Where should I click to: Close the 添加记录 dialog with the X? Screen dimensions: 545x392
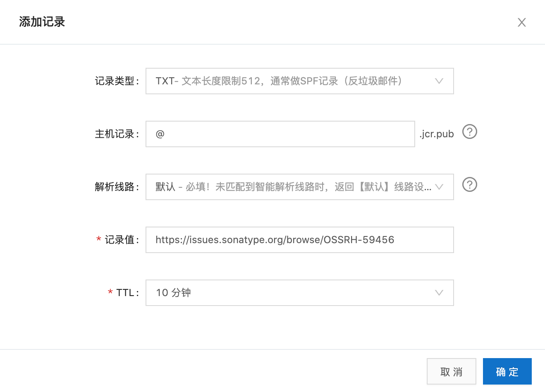522,22
